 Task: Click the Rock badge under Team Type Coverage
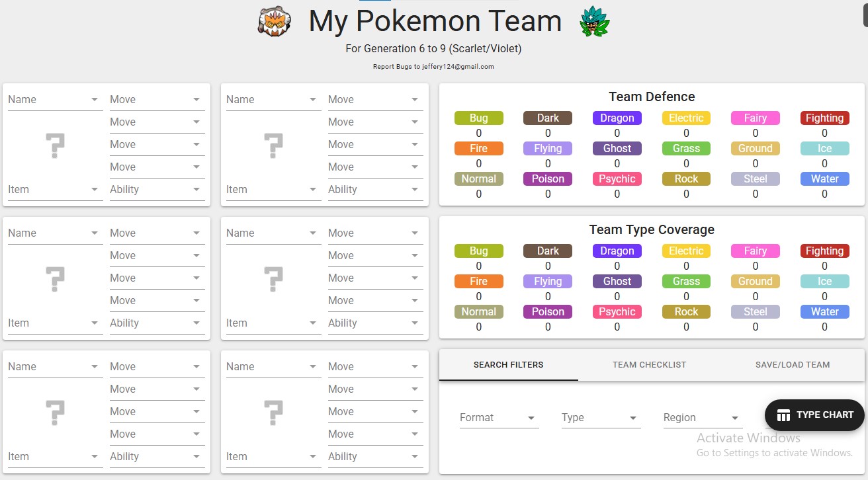(x=686, y=312)
